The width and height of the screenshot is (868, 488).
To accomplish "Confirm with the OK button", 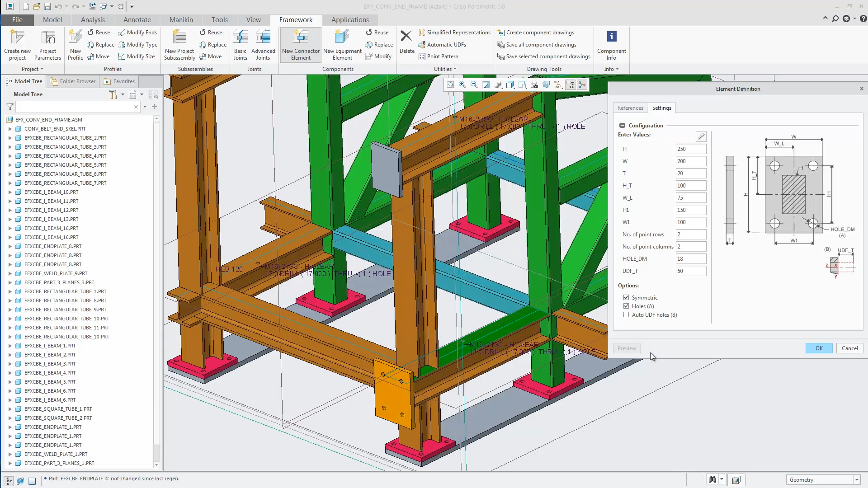I will 819,348.
